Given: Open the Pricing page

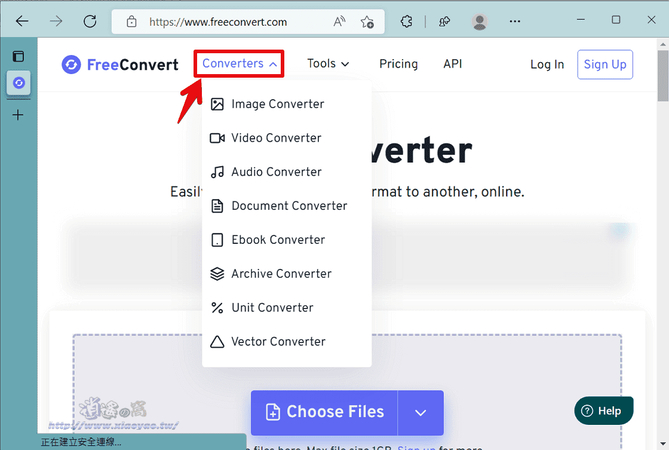Looking at the screenshot, I should click(x=398, y=64).
